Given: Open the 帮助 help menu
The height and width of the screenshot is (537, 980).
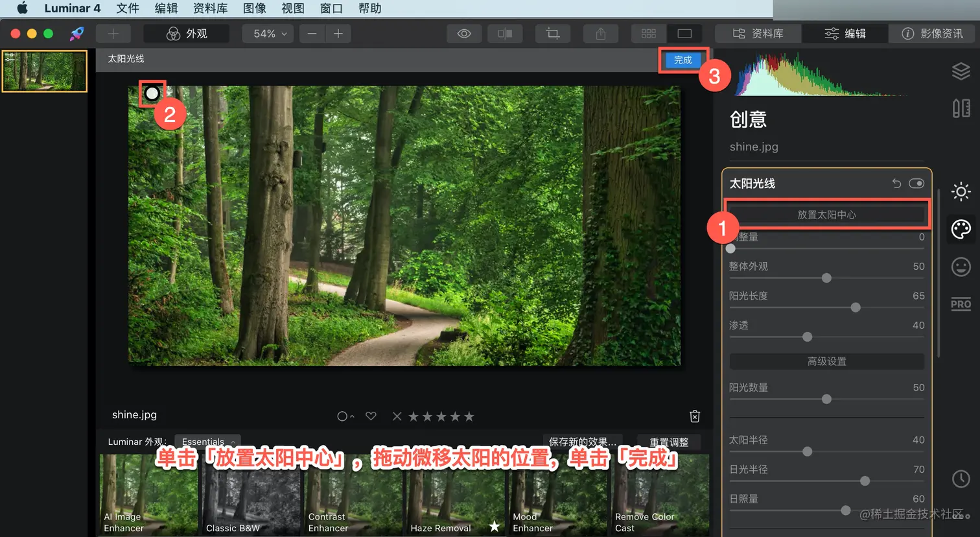Looking at the screenshot, I should point(369,8).
